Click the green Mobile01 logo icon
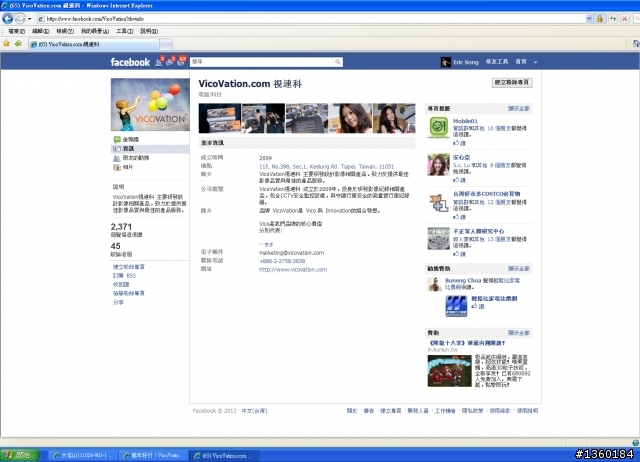 (438, 127)
